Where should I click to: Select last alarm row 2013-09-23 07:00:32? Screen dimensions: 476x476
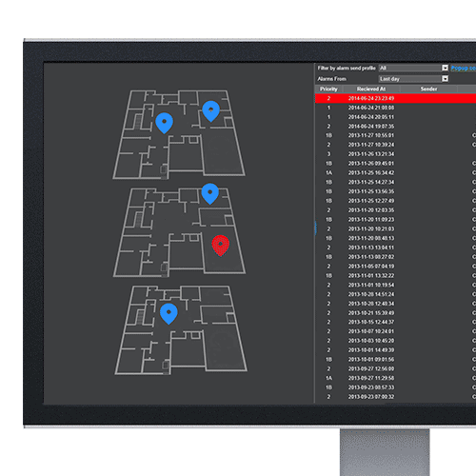pos(395,397)
